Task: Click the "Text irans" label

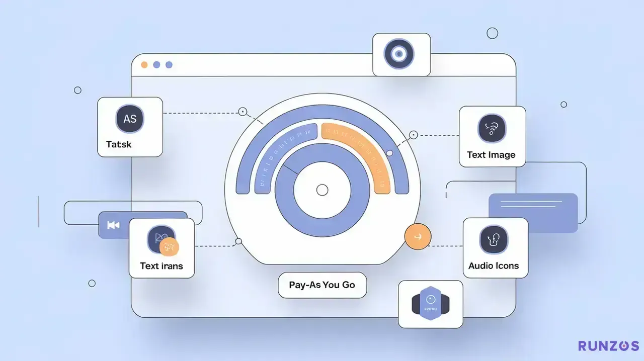Action: point(162,266)
